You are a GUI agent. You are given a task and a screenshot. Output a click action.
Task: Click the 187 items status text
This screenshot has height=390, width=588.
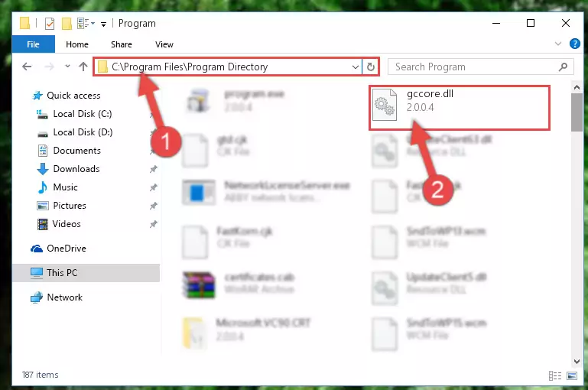coord(40,375)
